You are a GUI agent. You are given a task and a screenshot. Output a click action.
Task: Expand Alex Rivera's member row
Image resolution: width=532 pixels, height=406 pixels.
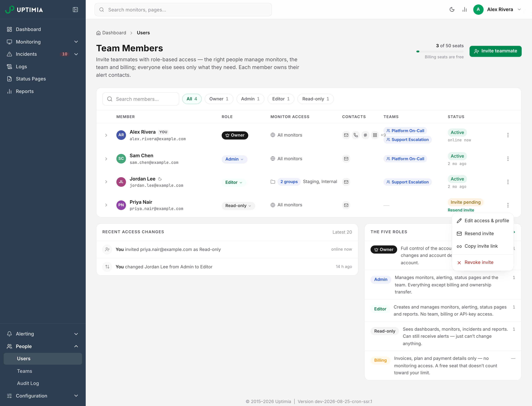(106, 135)
